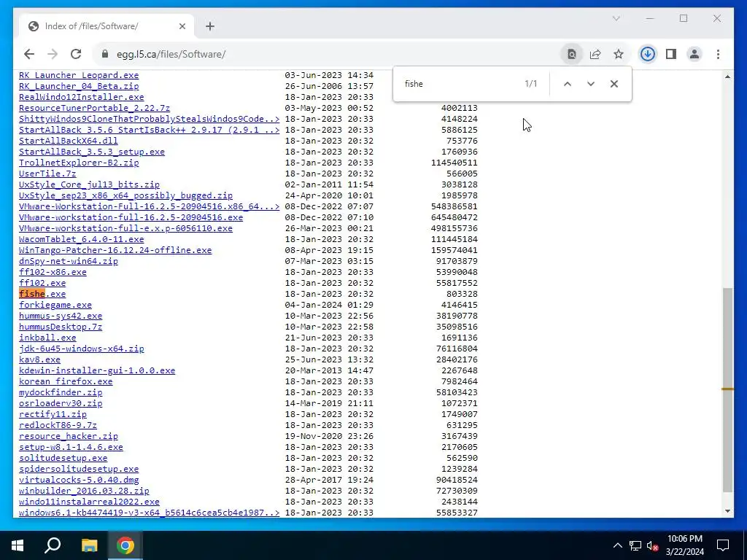Screen dimensions: 747x560
Task: Open the osrloaderv30.zip link
Action: (61, 403)
